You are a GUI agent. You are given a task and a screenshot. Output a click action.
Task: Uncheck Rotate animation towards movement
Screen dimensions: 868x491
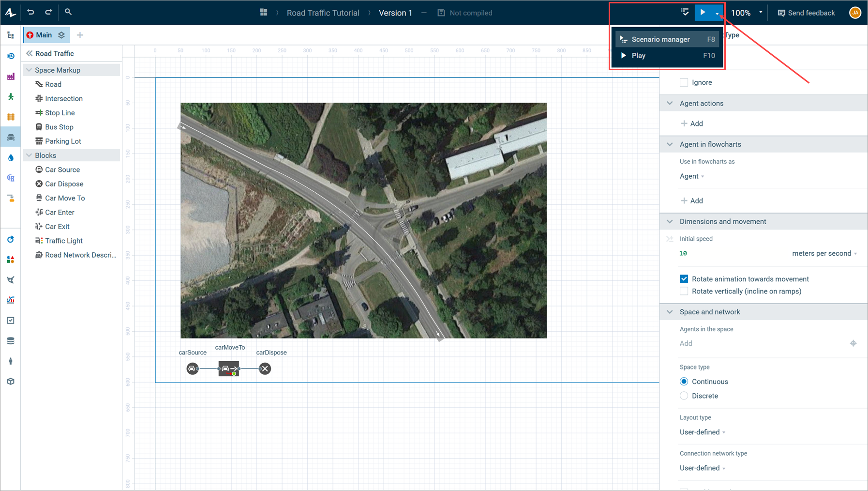point(684,279)
